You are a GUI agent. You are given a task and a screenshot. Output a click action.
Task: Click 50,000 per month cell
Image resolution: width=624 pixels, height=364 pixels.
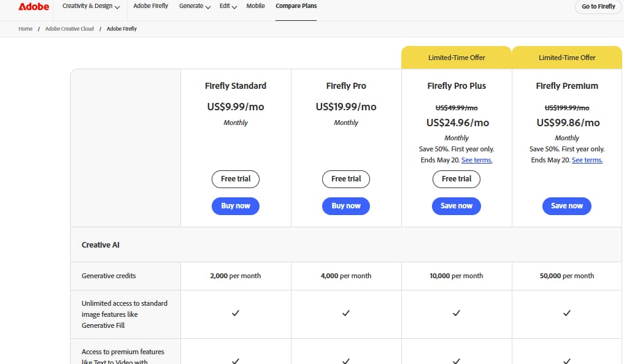tap(567, 276)
